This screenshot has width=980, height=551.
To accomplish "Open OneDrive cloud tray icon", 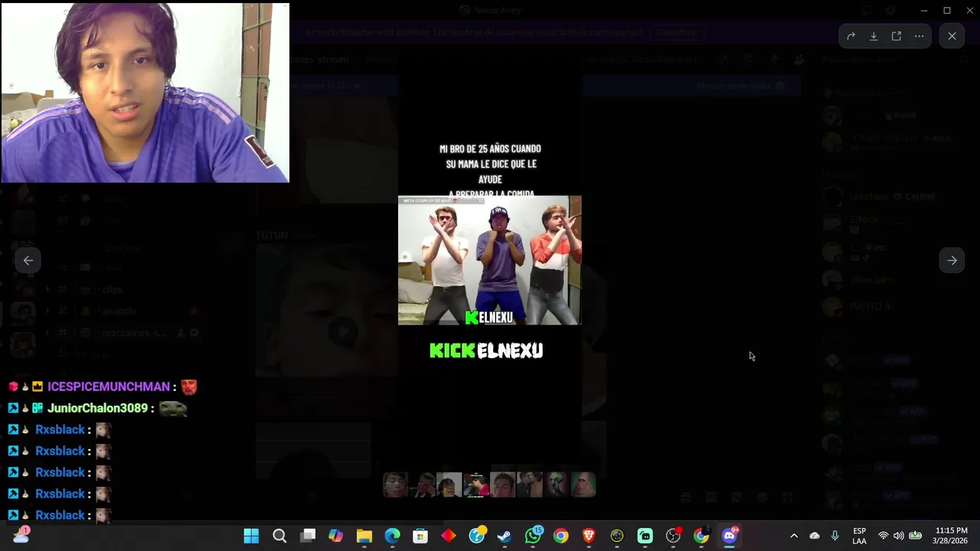I will point(815,536).
